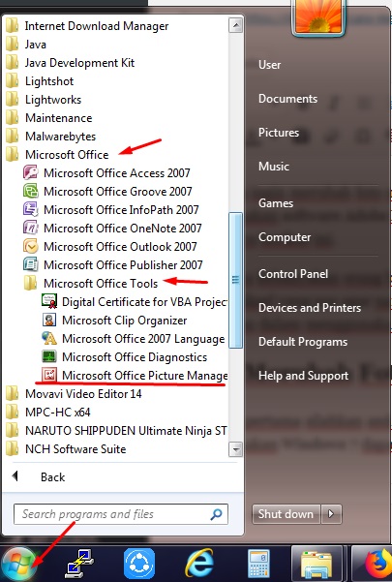Screen dimensions: 392x582
Task: Open Microsoft Office Access 2007 icon
Action: click(x=31, y=173)
